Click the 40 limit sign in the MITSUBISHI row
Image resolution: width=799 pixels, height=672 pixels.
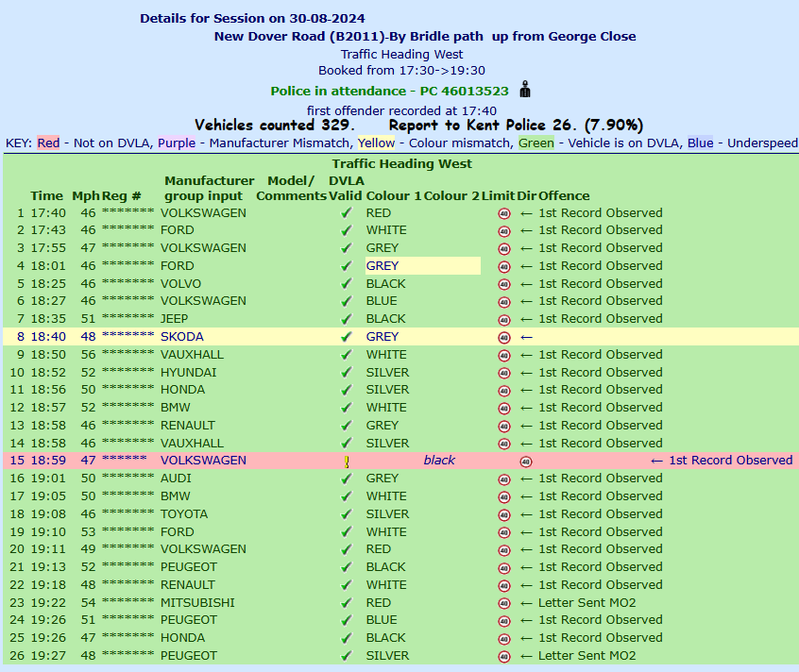pos(504,604)
